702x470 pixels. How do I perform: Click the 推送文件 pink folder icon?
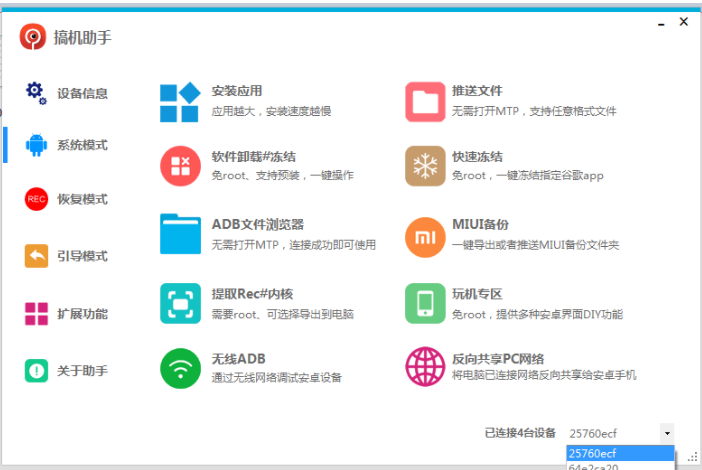tap(425, 102)
